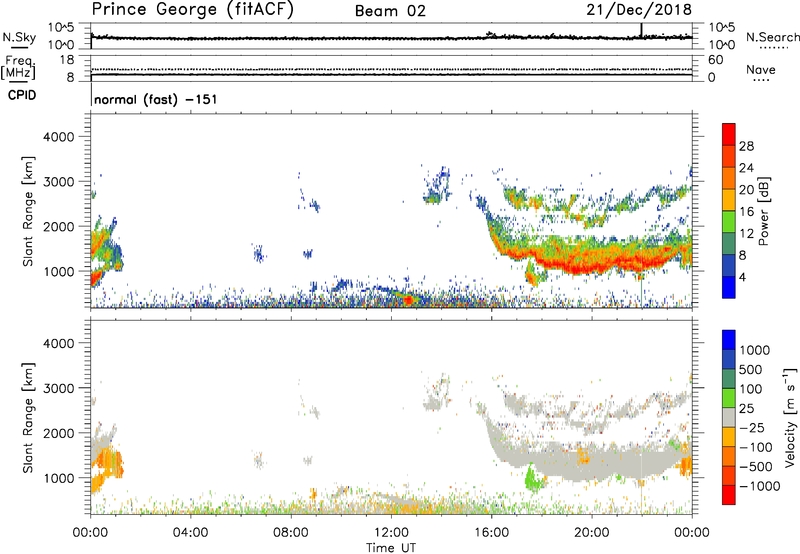Select the "Freq. [MHz]" axis label
This screenshot has width=800, height=554.
tap(18, 68)
